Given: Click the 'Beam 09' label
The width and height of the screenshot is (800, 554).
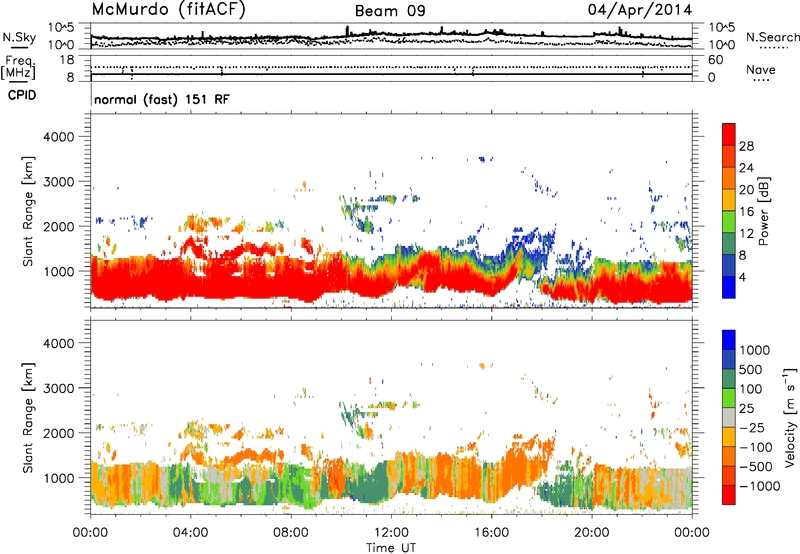Looking at the screenshot, I should tap(390, 11).
